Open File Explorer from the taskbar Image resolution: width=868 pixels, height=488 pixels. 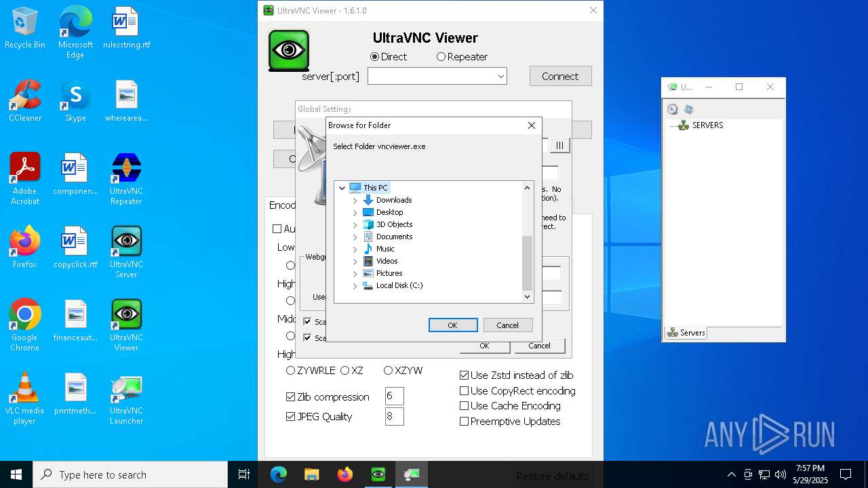point(312,474)
